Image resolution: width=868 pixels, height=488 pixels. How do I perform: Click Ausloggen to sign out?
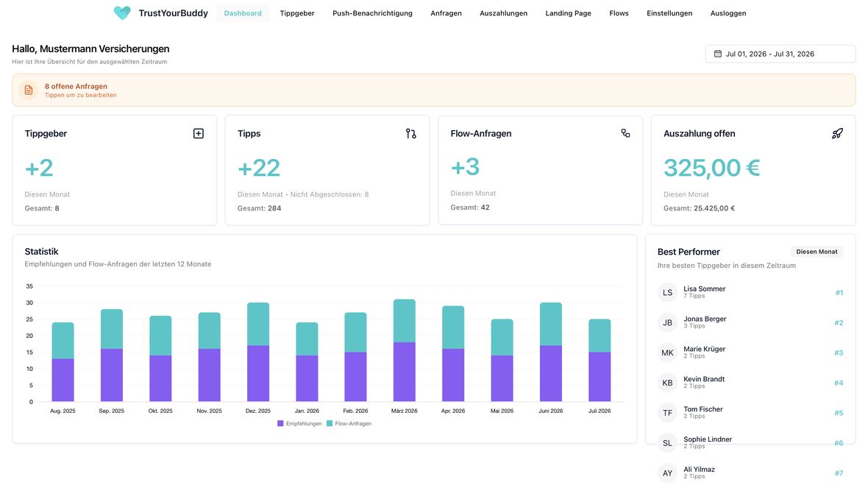coord(728,13)
